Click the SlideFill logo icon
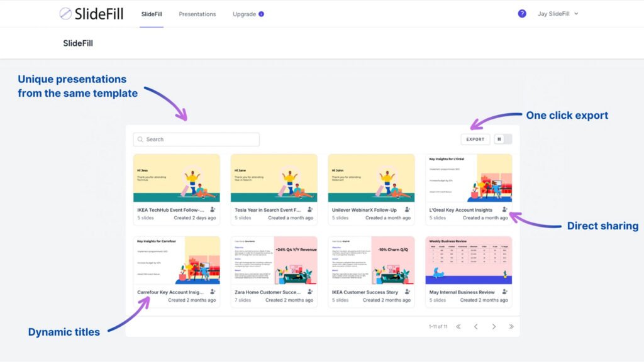 point(65,13)
